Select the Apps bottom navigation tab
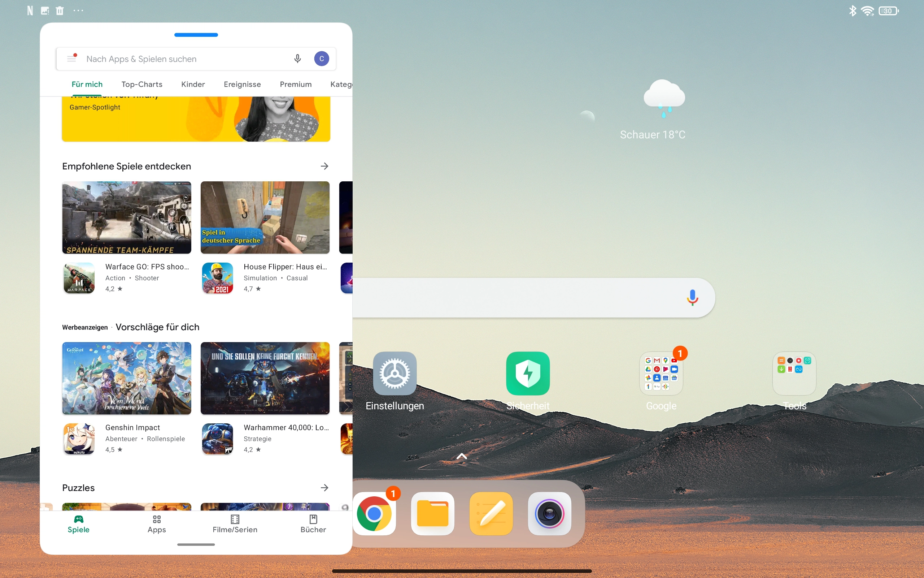The height and width of the screenshot is (578, 924). click(157, 524)
